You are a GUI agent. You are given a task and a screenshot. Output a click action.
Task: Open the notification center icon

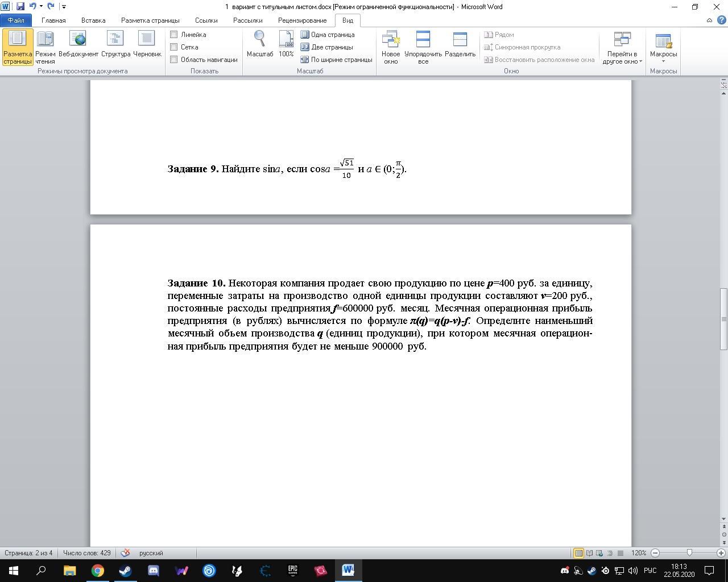point(709,570)
